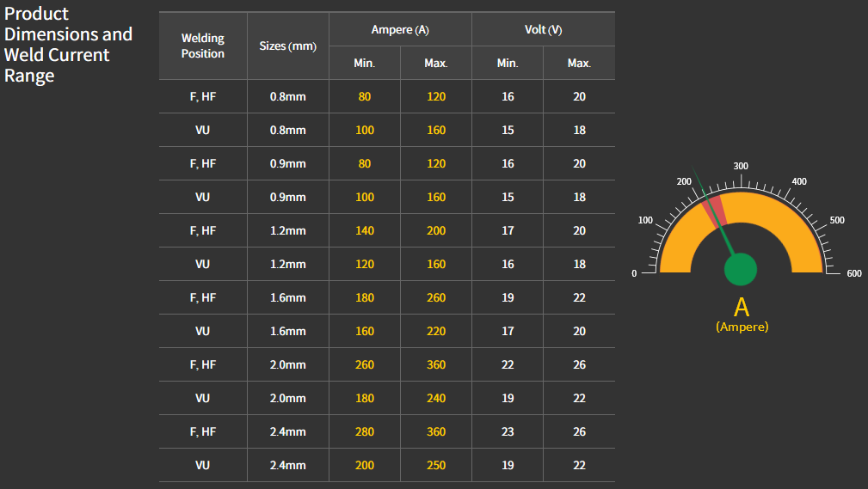Click the 250 maximum ampere value
The image size is (868, 489).
(436, 465)
